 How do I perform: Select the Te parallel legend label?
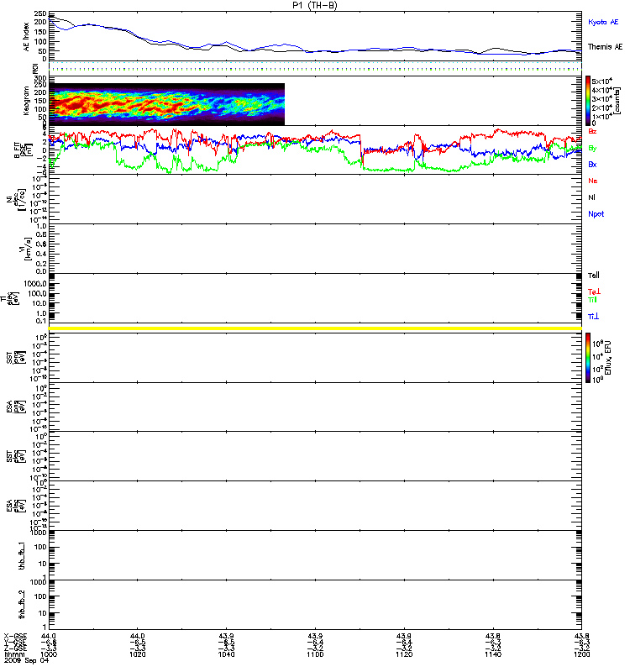(x=594, y=276)
